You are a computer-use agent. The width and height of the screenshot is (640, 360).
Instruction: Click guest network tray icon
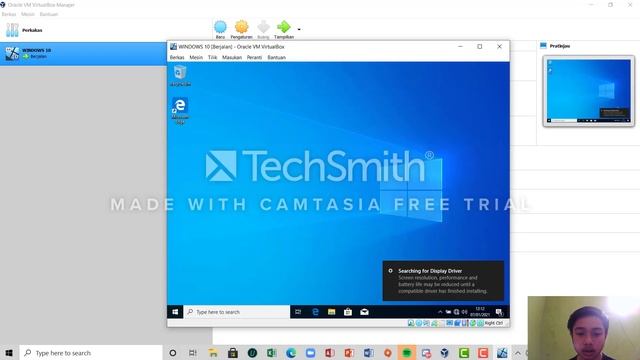click(x=456, y=312)
